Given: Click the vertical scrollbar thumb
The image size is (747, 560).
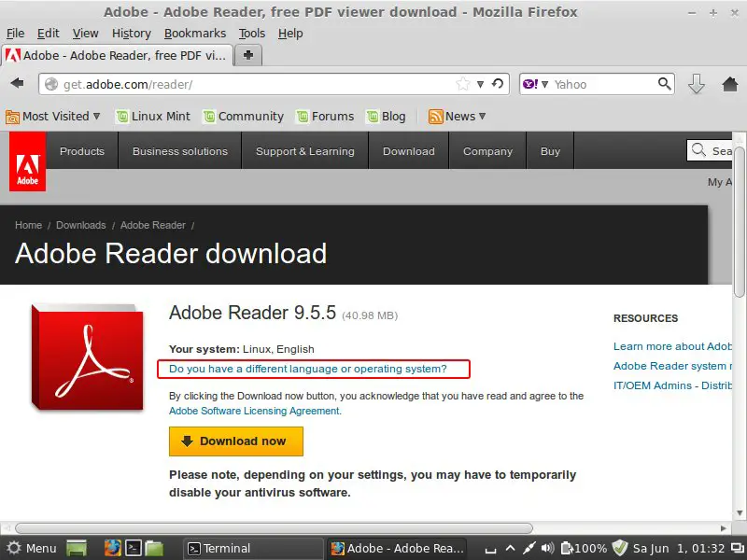Looking at the screenshot, I should [x=740, y=221].
